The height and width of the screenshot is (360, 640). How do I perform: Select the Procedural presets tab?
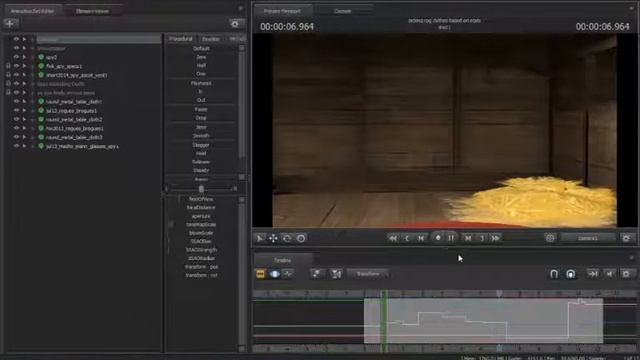tap(180, 39)
